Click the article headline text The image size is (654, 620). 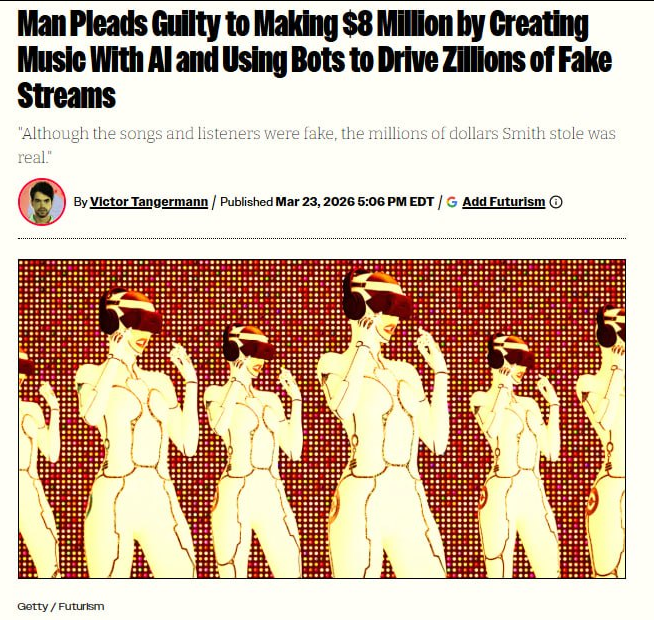point(315,60)
